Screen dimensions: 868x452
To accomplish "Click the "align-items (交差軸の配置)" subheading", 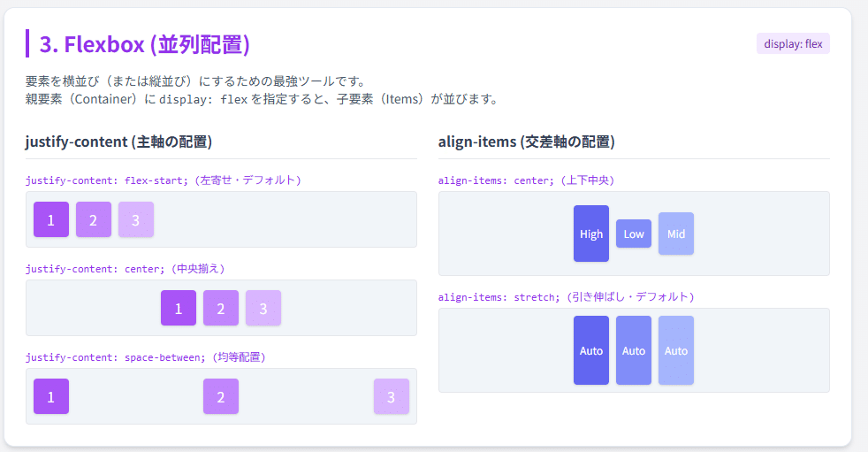I will (527, 142).
